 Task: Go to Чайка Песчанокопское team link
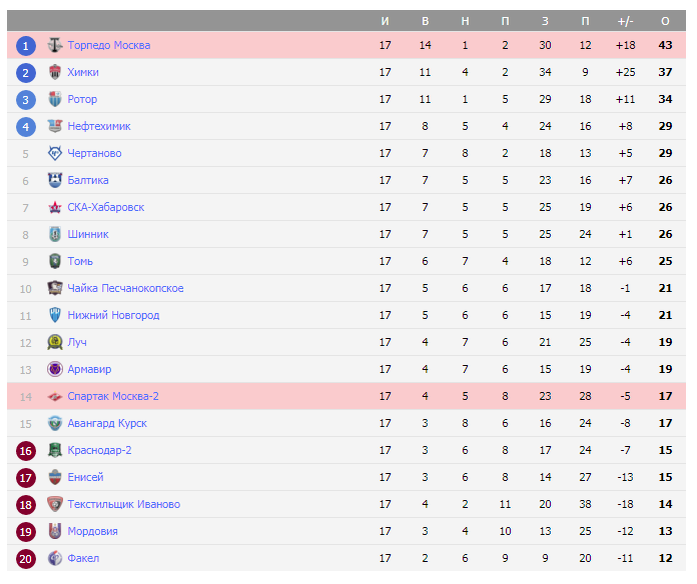coord(125,288)
